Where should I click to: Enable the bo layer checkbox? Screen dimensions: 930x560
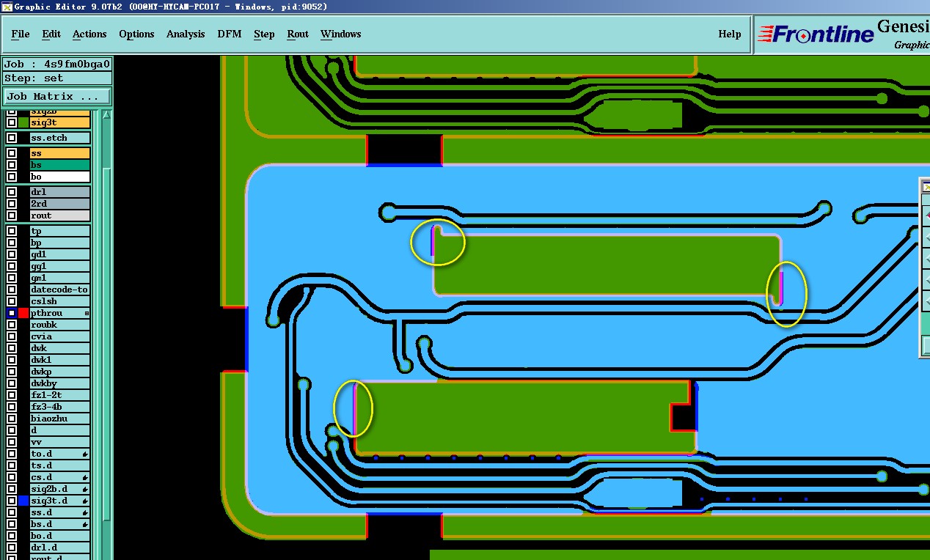(12, 177)
